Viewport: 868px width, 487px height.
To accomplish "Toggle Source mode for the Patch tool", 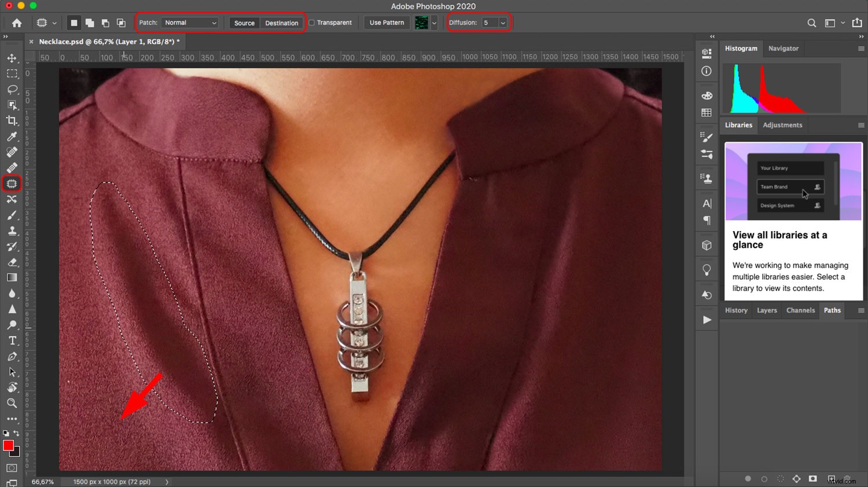I will coord(244,23).
